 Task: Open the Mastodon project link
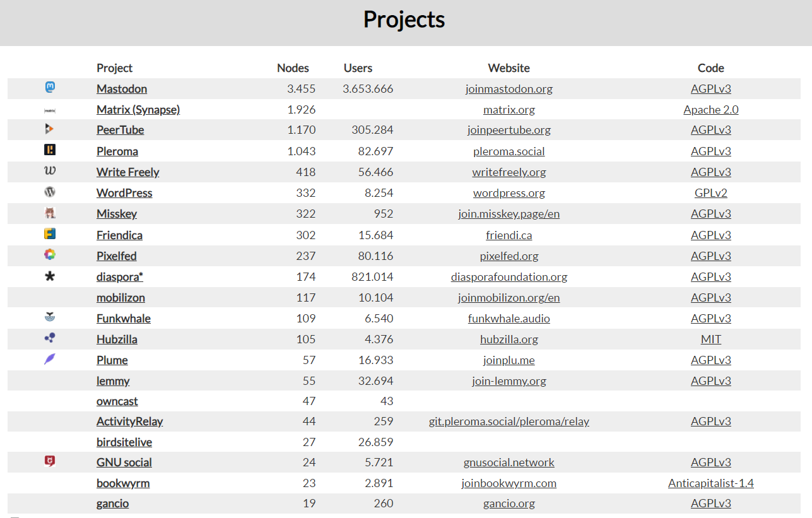[x=122, y=89]
